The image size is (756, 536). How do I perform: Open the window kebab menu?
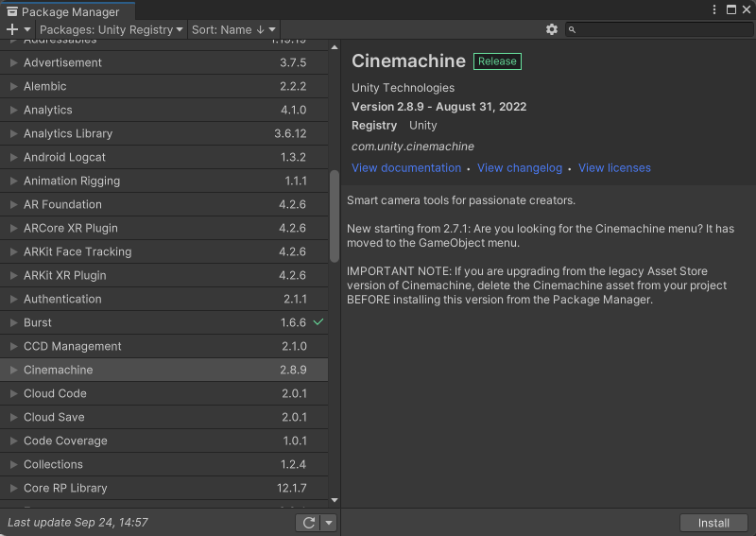[x=714, y=9]
